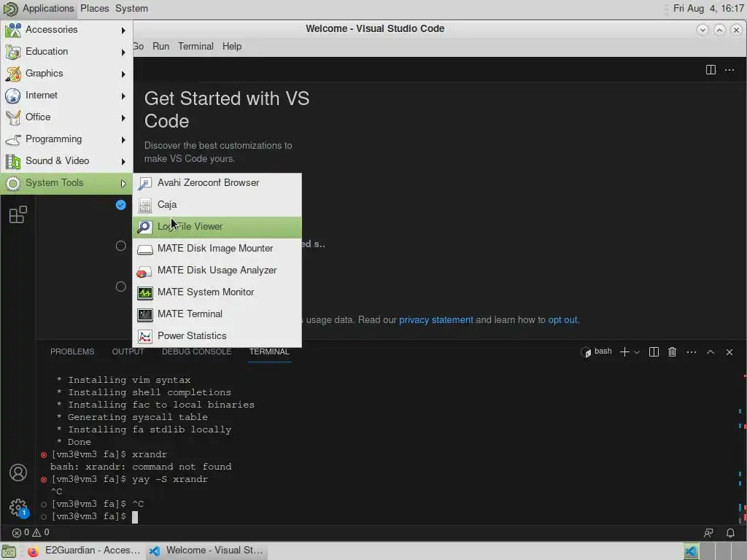Screen dimensions: 747x560
Task: Expand the Office submenu
Action: pos(66,117)
